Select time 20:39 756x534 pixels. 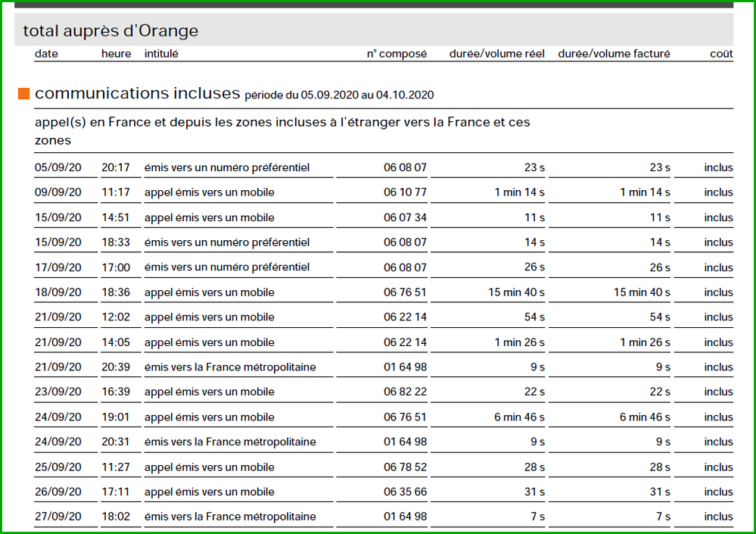[x=116, y=367]
